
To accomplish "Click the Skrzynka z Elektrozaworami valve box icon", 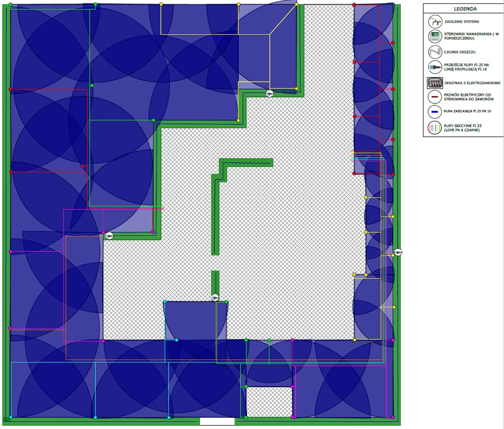I will 434,82.
